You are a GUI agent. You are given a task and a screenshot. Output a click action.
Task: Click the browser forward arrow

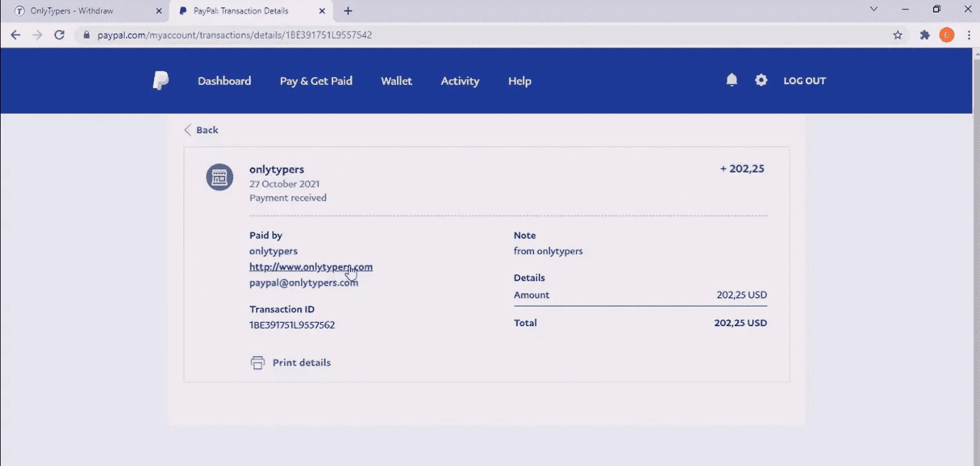click(37, 35)
